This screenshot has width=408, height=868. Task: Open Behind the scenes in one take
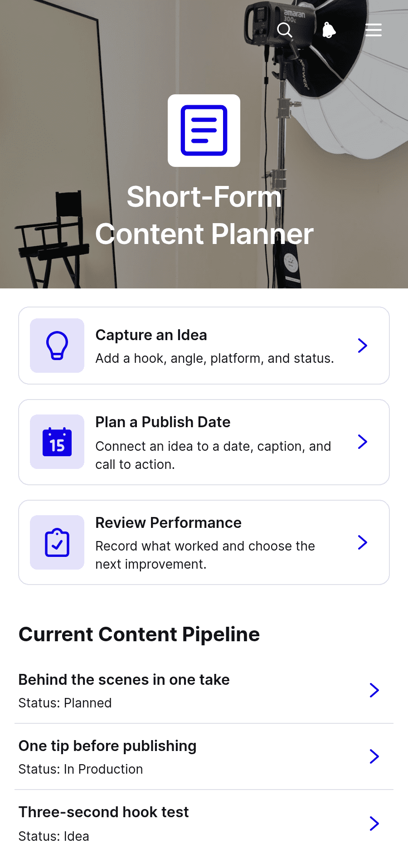pos(204,690)
